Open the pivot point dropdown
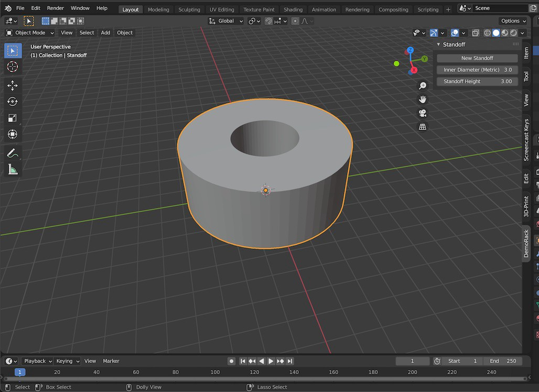The width and height of the screenshot is (539, 392). click(x=254, y=21)
